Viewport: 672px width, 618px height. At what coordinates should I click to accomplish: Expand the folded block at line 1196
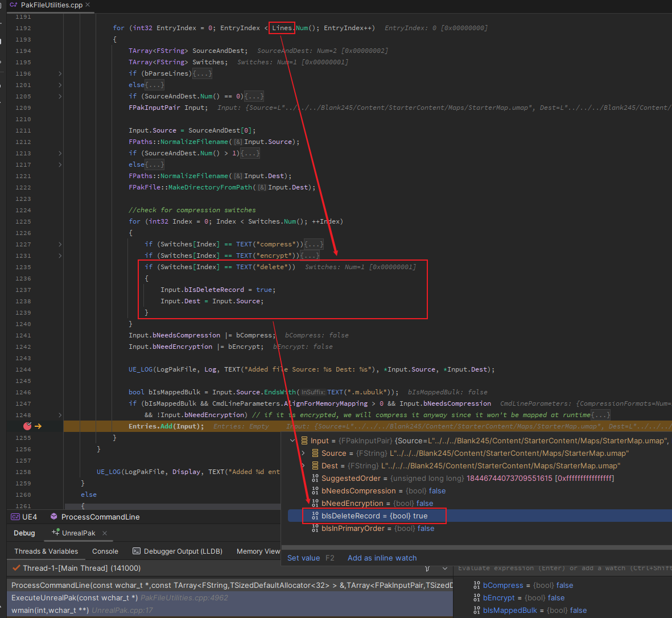(60, 73)
